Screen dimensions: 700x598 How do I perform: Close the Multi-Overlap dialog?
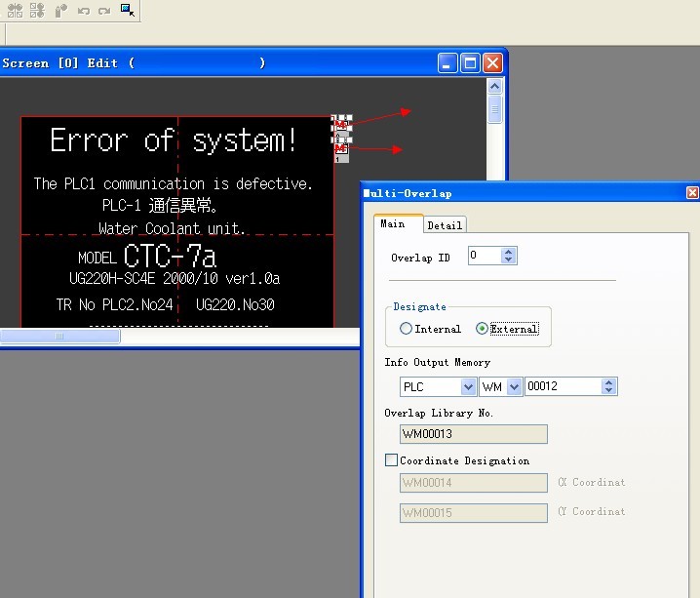[x=692, y=193]
